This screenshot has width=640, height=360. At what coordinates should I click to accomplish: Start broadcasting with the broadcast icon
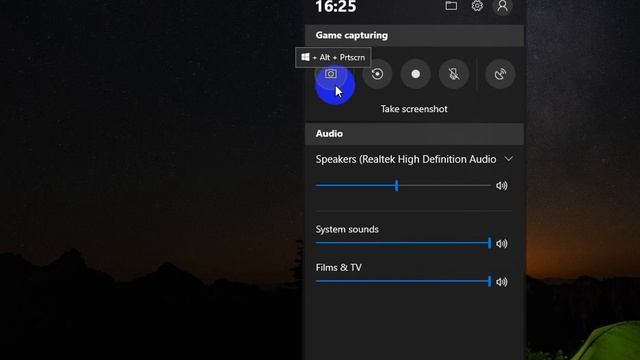coord(500,74)
